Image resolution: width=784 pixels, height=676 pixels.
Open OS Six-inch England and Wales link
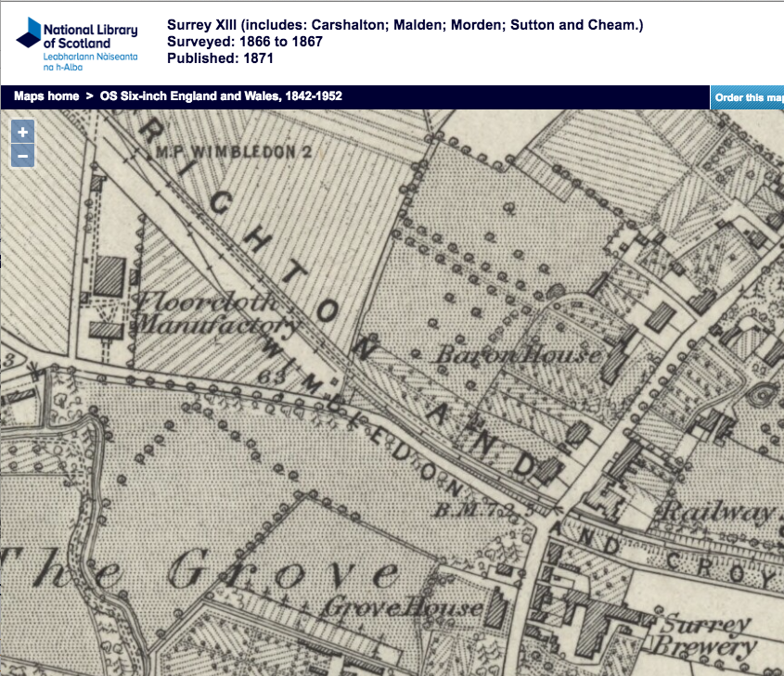point(221,96)
